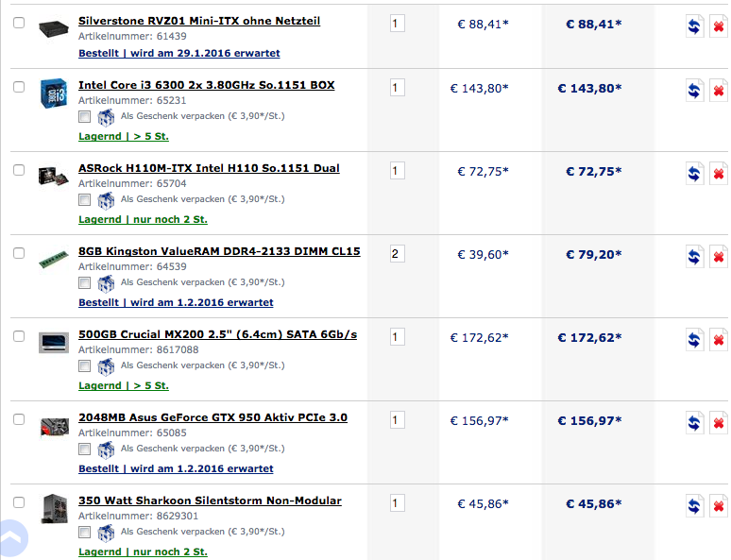731x560 pixels.
Task: Click the quantity field of Kingston ValueRAM
Action: point(398,254)
